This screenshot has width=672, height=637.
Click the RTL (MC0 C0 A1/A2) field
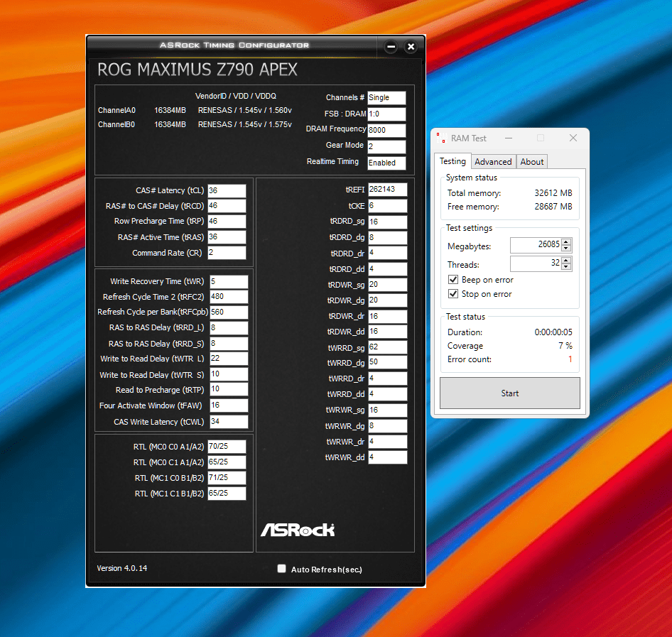(227, 447)
